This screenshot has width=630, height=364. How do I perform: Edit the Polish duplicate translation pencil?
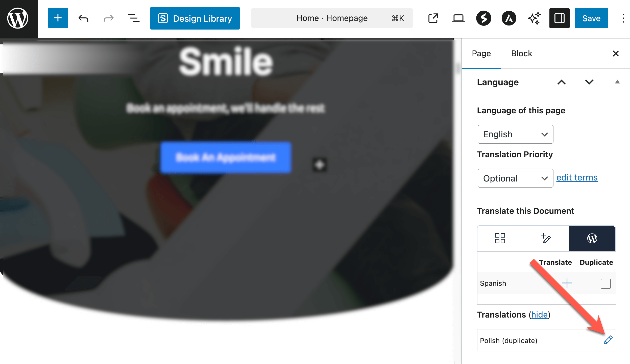[x=608, y=340]
